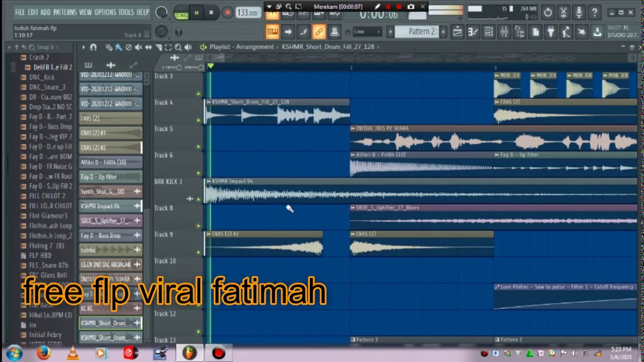
Task: Click the camera screenshot icon in recorder bar
Action: (x=411, y=7)
